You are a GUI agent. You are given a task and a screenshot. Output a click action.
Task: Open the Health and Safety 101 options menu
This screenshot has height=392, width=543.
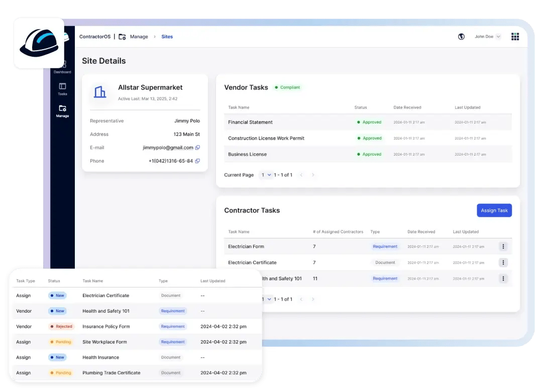(503, 279)
